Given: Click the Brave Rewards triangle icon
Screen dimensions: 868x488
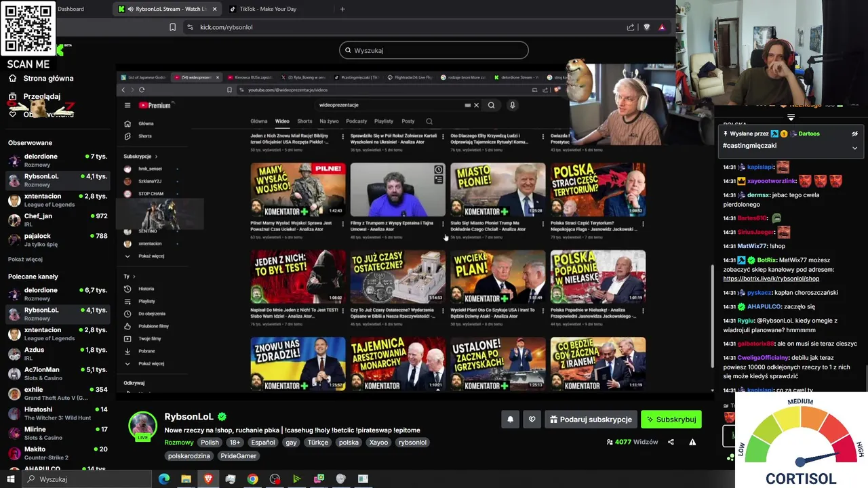Looking at the screenshot, I should pyautogui.click(x=662, y=27).
